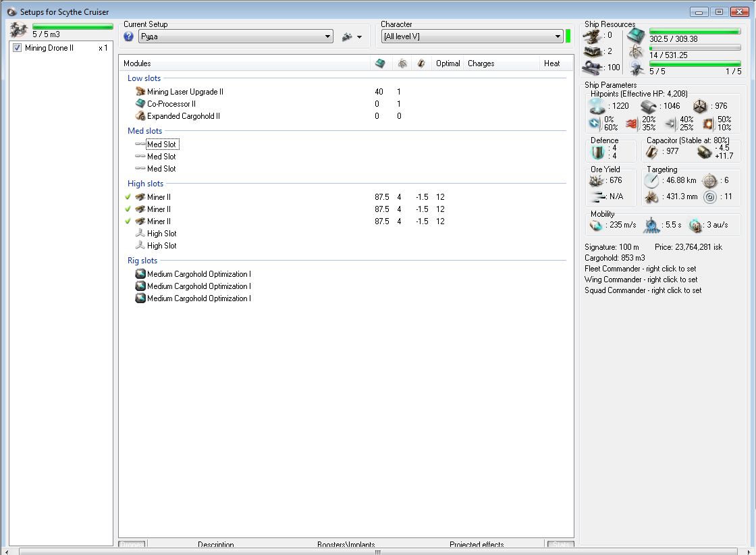Open the Current Setup dropdown
Screen dimensions: 756x555
(x=236, y=36)
